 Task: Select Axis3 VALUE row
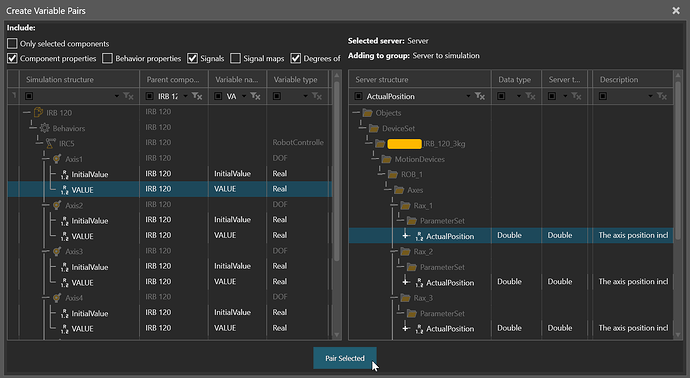click(x=170, y=282)
